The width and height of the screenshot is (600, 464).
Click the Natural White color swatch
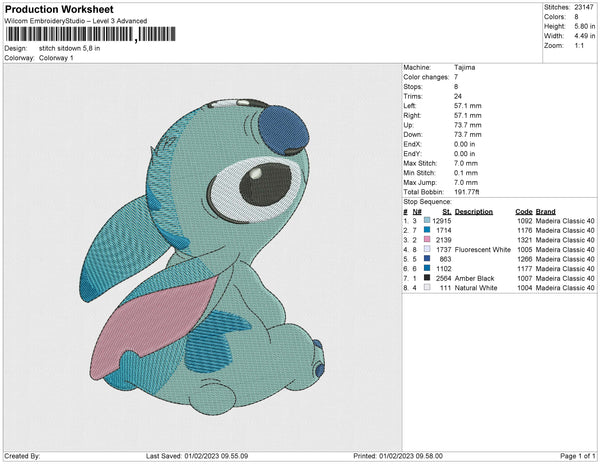point(427,287)
